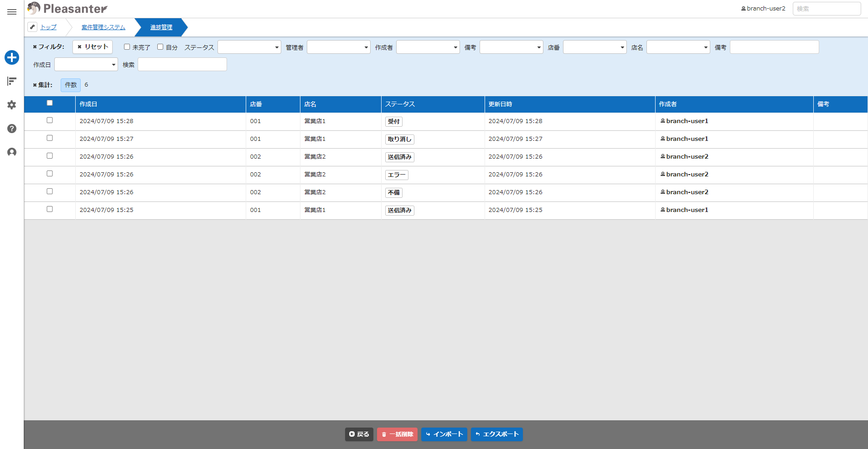Screen dimensions: 868x449
Task: Check the row with status エラー
Action: tap(50, 174)
